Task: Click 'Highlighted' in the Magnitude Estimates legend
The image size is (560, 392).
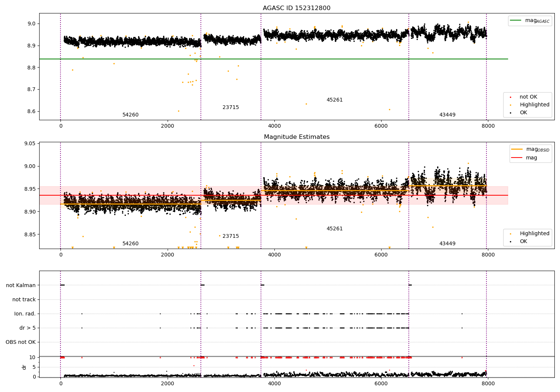Action: pos(529,234)
